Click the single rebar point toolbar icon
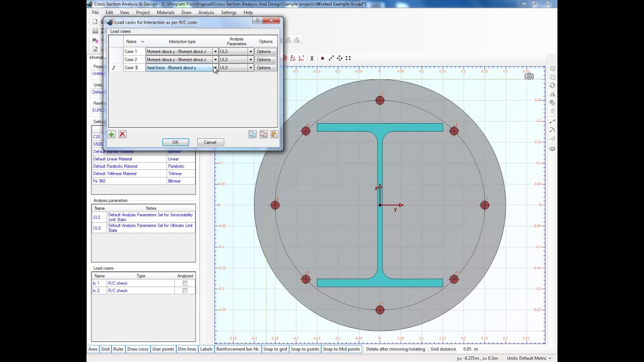The image size is (644, 362). 323,58
